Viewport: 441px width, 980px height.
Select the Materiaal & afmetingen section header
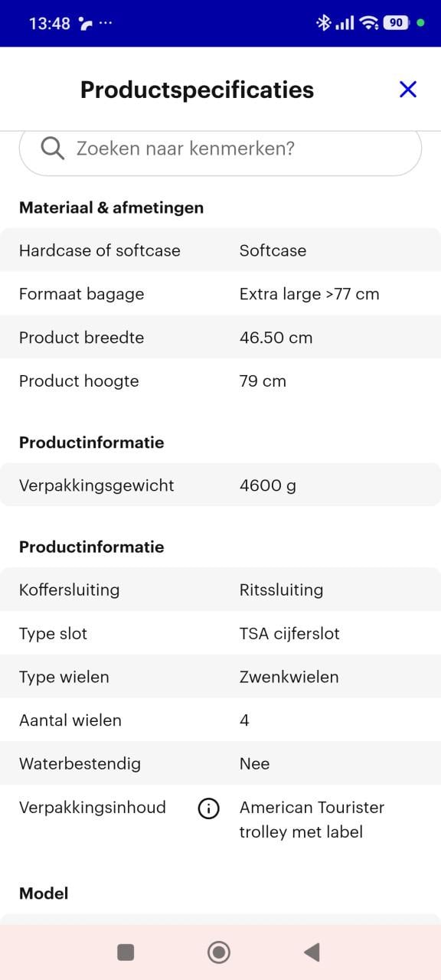tap(111, 207)
